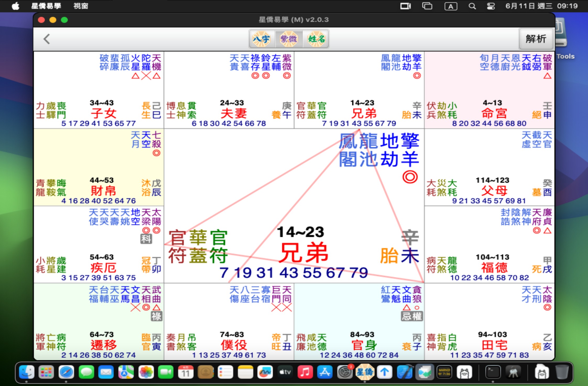Click the input source A icon
This screenshot has width=588, height=386.
point(451,6)
